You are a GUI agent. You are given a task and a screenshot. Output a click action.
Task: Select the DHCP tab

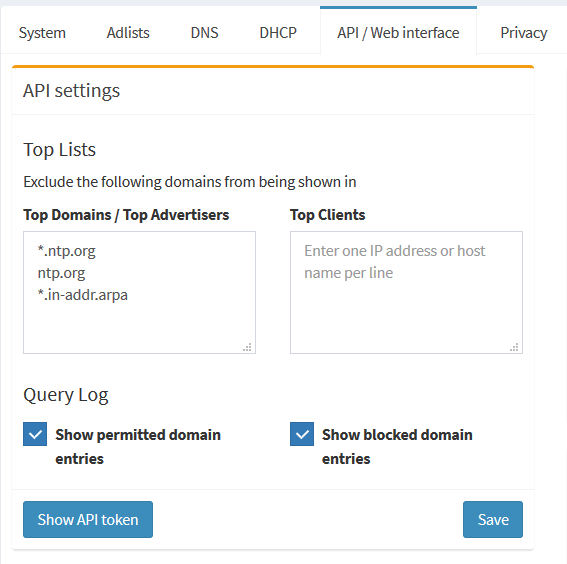[x=278, y=33]
